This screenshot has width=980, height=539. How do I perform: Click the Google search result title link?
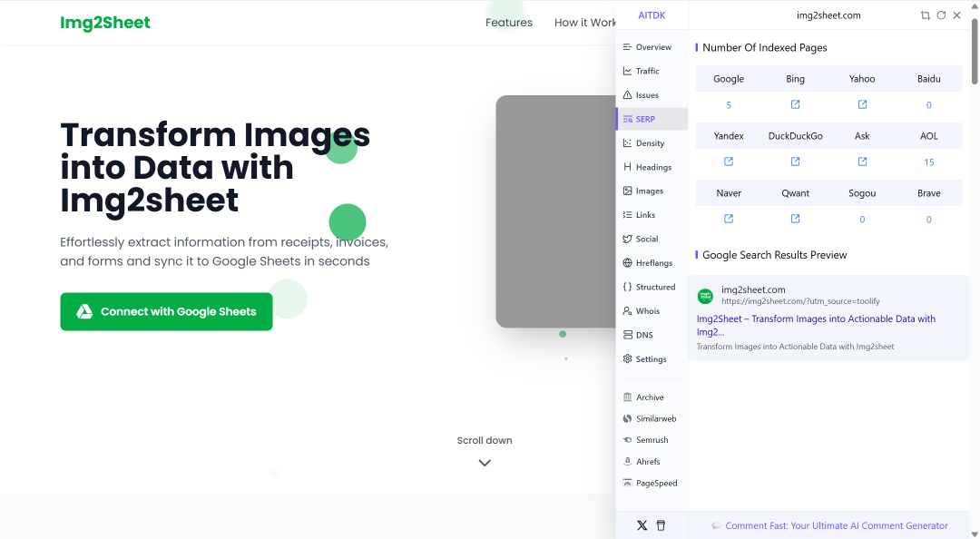tap(817, 325)
